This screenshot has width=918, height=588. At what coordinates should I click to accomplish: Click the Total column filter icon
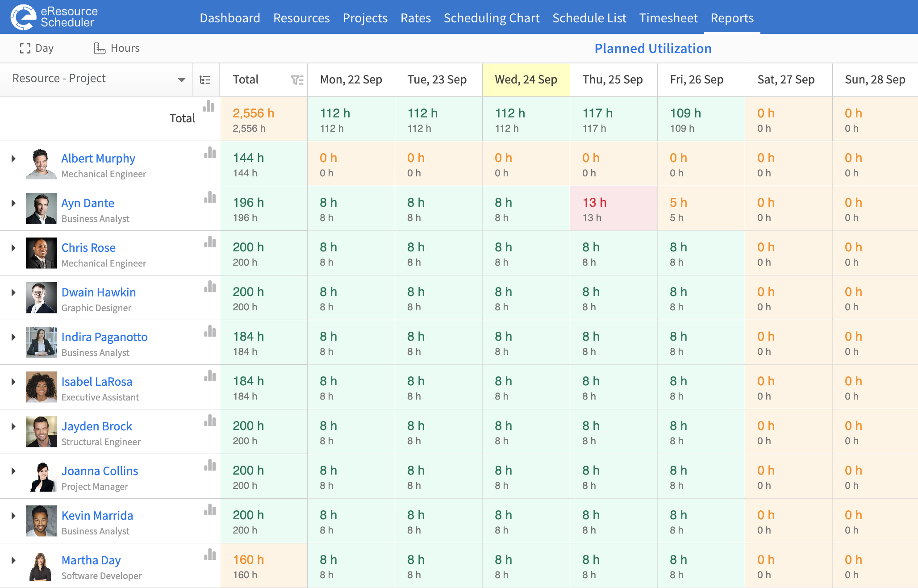[x=297, y=80]
